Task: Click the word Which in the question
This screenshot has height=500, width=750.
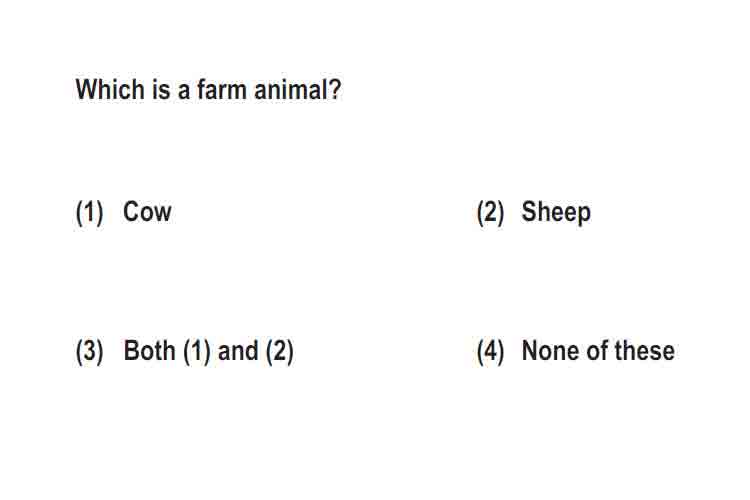Action: 110,89
